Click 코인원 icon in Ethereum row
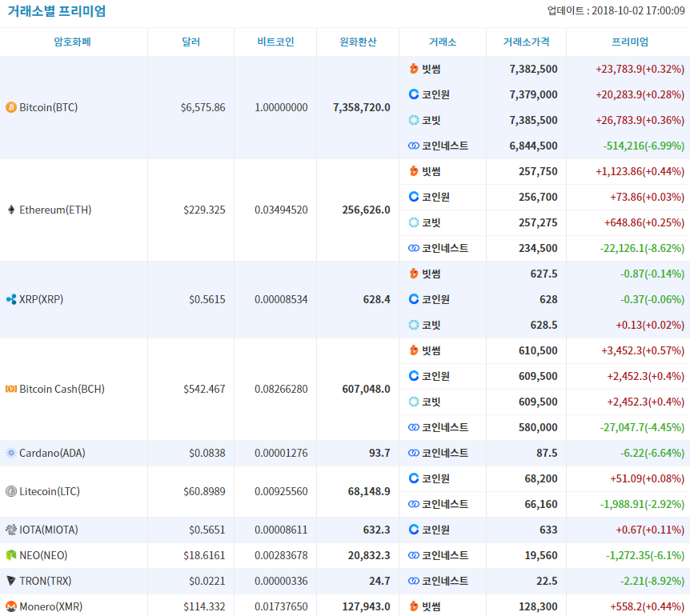Viewport: 690px width, 616px height. [414, 197]
